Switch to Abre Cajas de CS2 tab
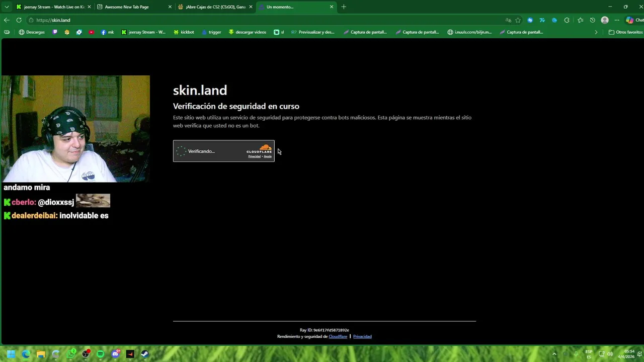 (215, 7)
